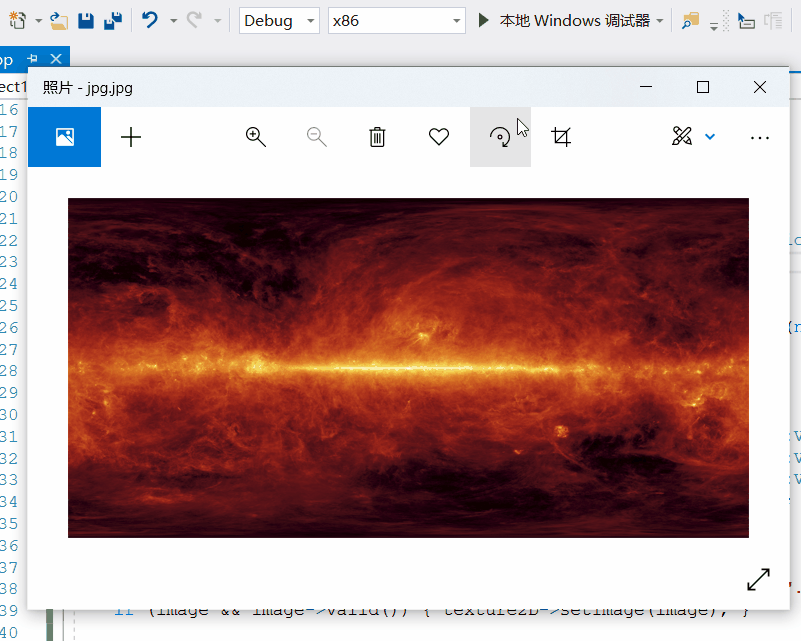Viewport: 801px width, 641px height.
Task: Click Find in Files toolbar icon
Action: (690, 21)
